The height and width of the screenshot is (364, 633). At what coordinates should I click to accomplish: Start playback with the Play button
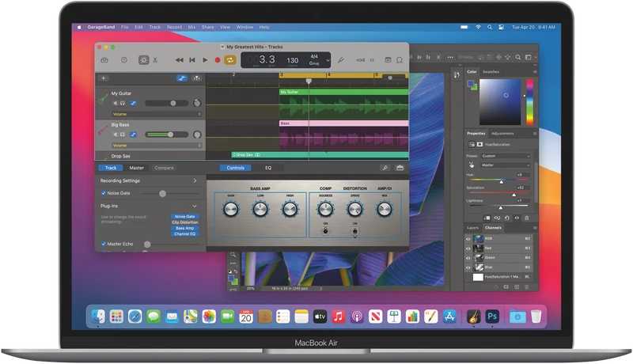205,60
